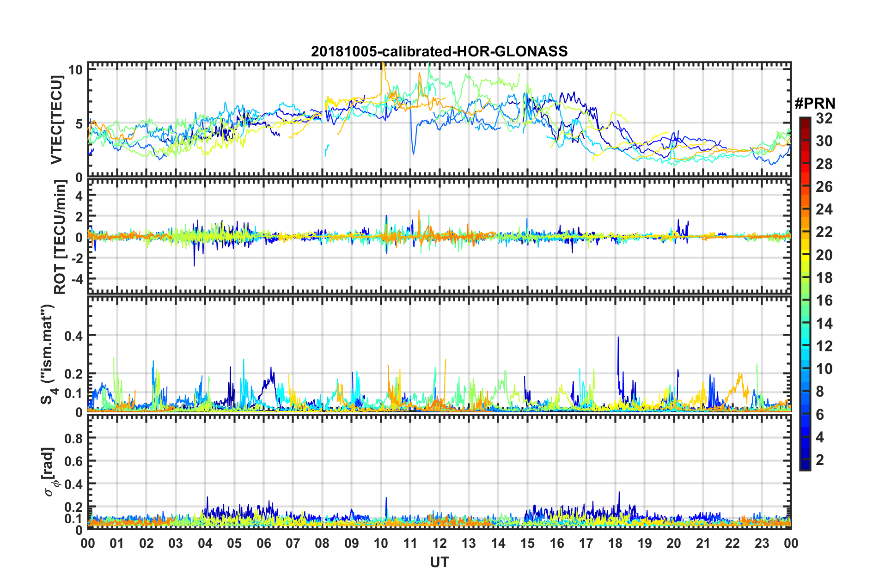Click colorbar tick label 16
Viewport: 879px width, 588px height.
824,300
